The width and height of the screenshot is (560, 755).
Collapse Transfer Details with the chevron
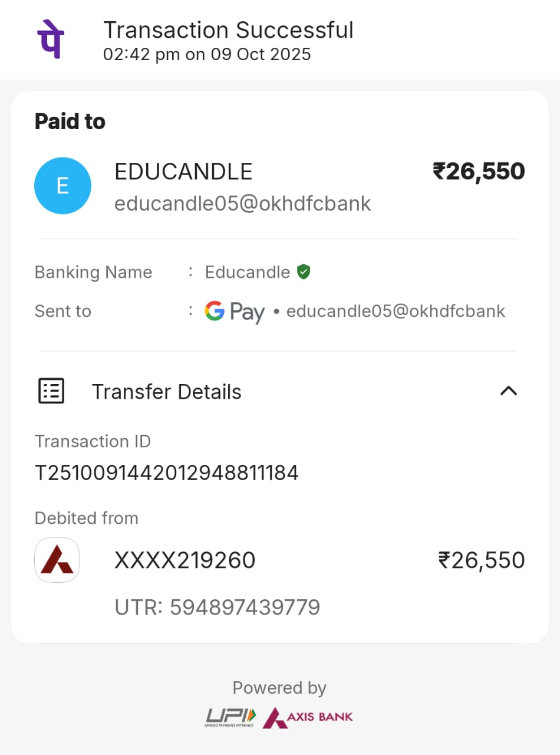click(x=508, y=390)
